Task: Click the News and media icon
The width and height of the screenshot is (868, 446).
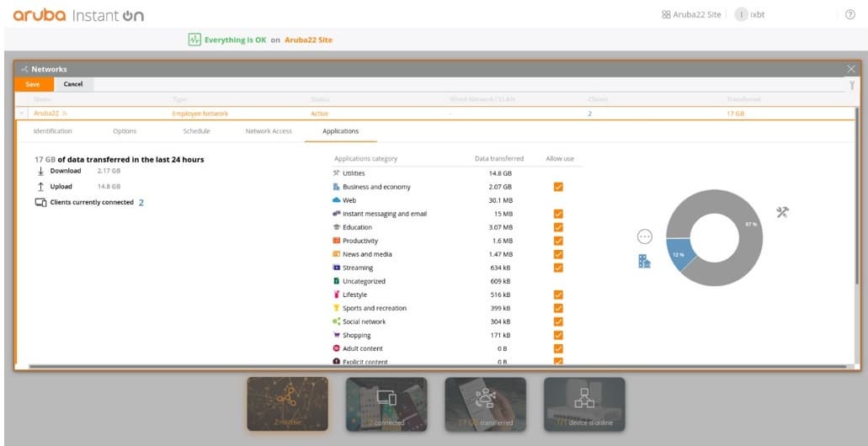Action: [x=336, y=254]
